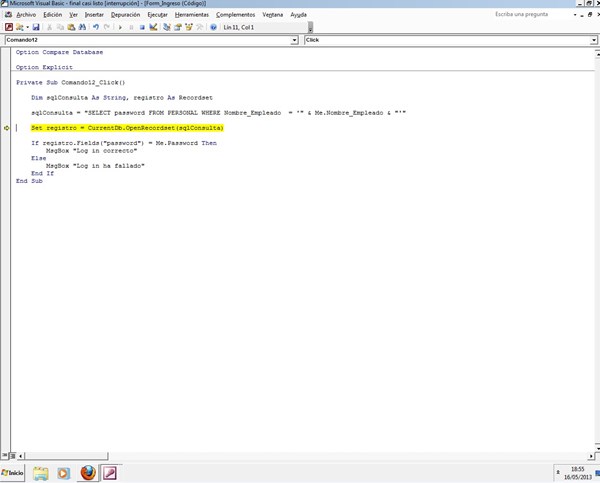This screenshot has width=600, height=483.
Task: Click the yellow execution arrow in margin
Action: pyautogui.click(x=6, y=128)
